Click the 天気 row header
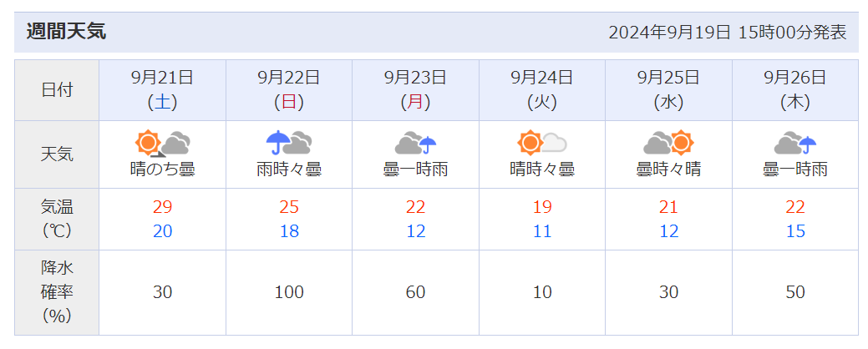 [x=57, y=154]
